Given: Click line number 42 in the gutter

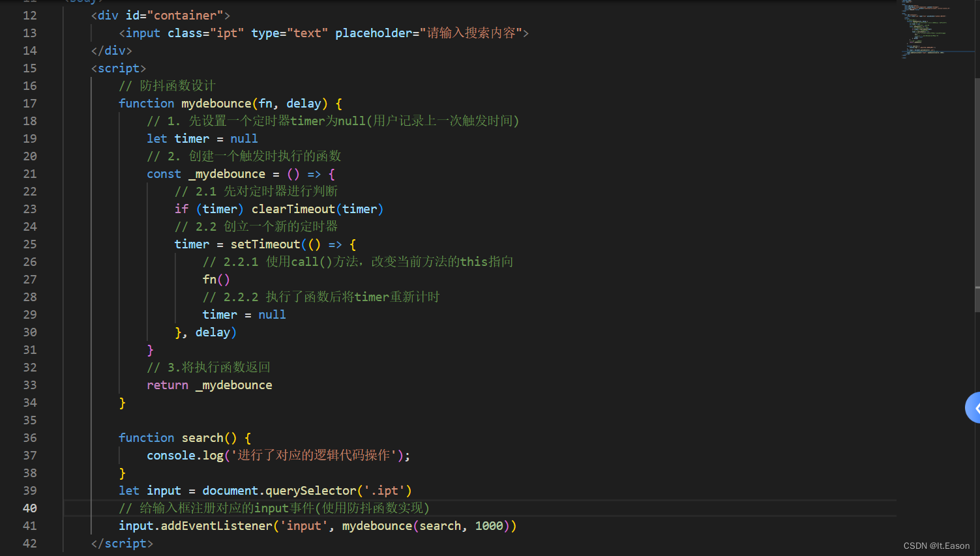Looking at the screenshot, I should point(30,543).
